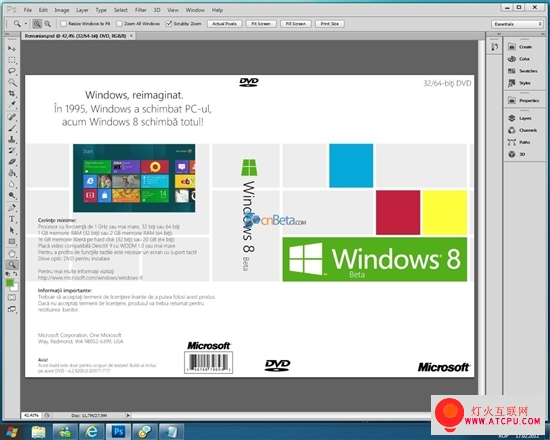Toggle Quick Mask mode
This screenshot has width=550, height=440.
(x=12, y=298)
